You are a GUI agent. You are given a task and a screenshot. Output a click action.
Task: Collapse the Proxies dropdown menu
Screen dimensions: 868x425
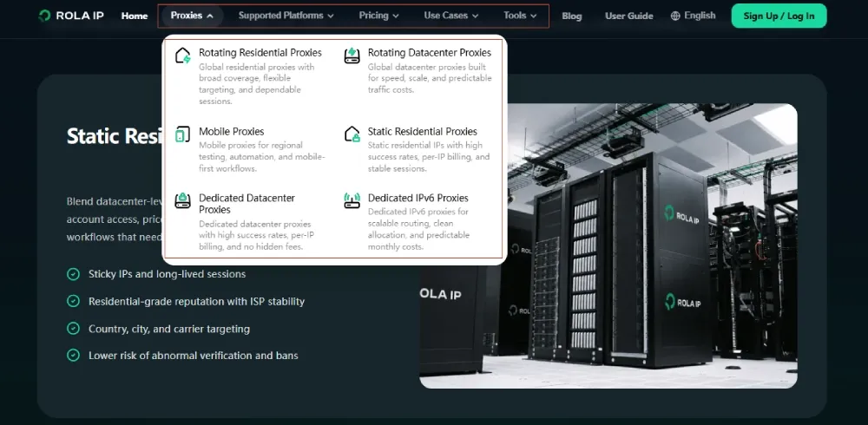(x=192, y=16)
